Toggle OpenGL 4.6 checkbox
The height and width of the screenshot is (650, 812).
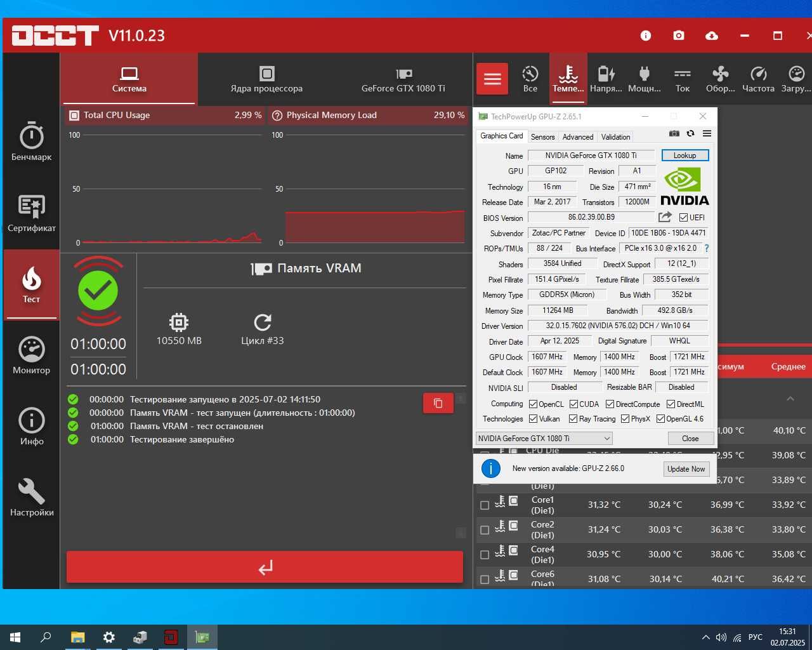coord(660,419)
